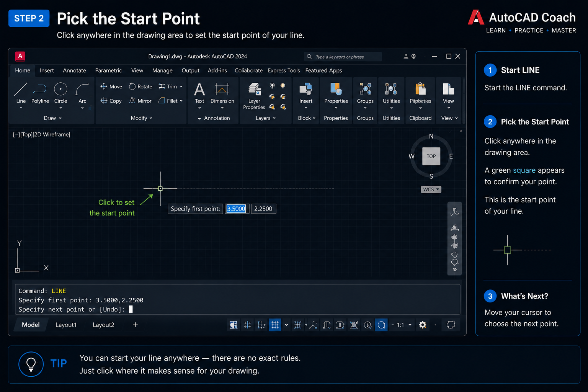This screenshot has height=392, width=588.
Task: Open the dropdown arrow under the Circle tool
Action: (x=60, y=108)
